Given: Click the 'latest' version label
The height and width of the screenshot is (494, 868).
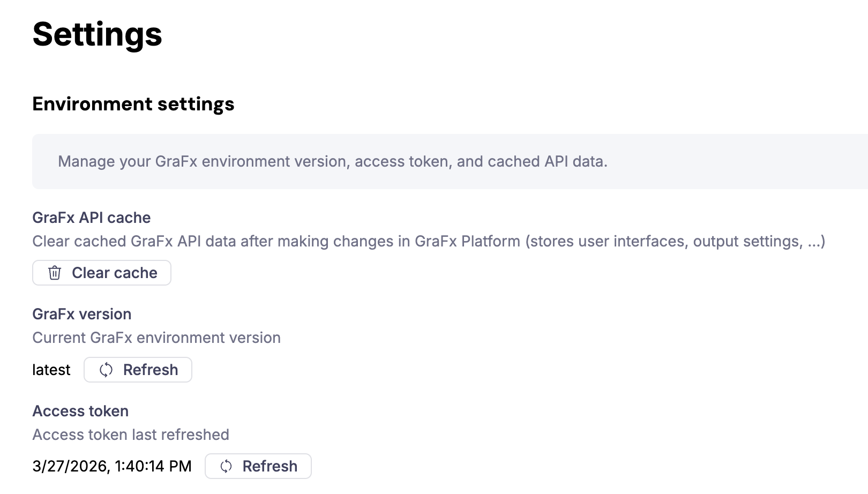Looking at the screenshot, I should (51, 370).
